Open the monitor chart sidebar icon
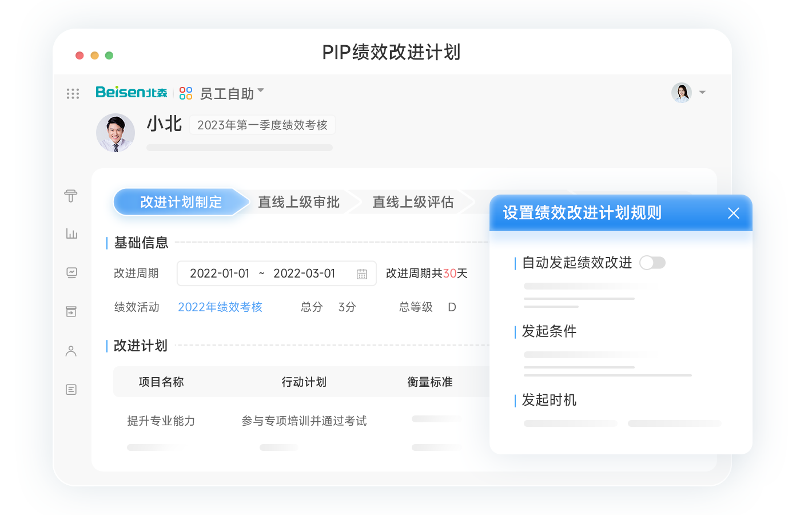This screenshot has width=812, height=515. (x=71, y=272)
